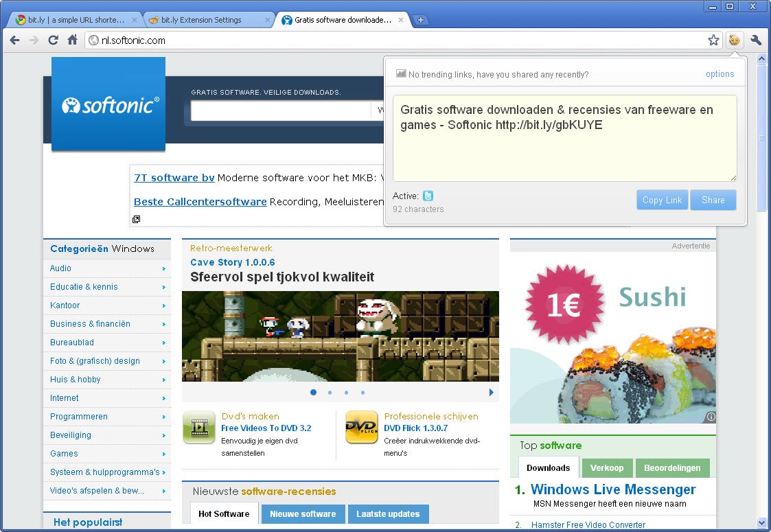Image resolution: width=771 pixels, height=532 pixels.
Task: Select third carousel dot
Action: tap(347, 393)
